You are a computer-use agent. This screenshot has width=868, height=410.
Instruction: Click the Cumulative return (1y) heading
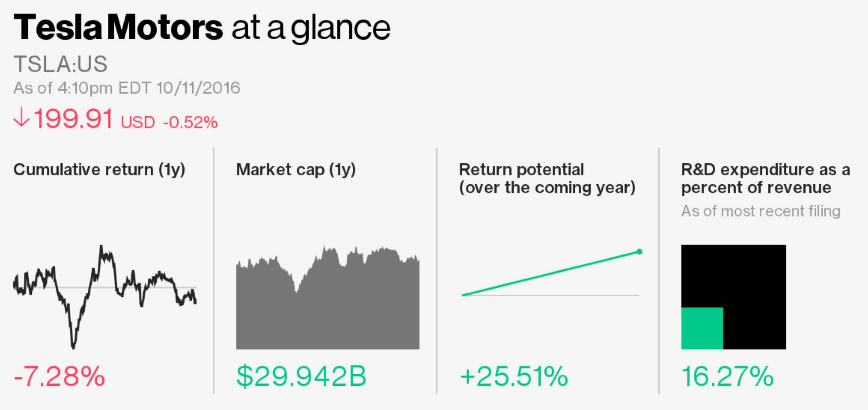point(99,170)
